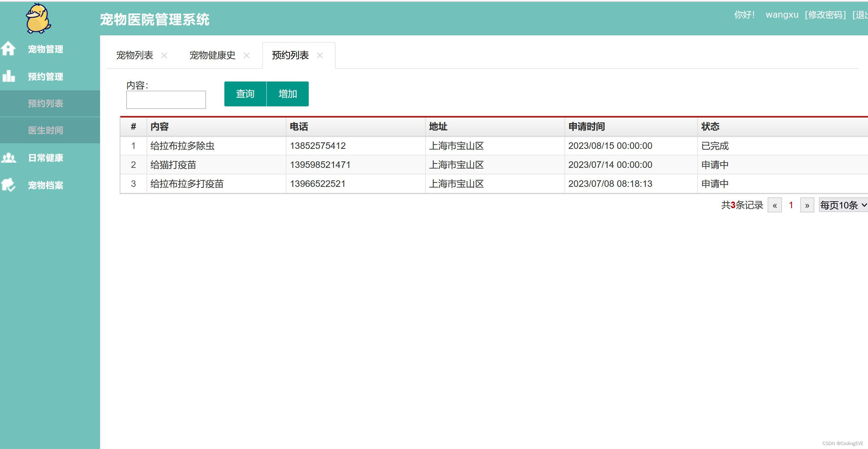The image size is (868, 449).
Task: Go to the next page arrow »
Action: pos(807,205)
